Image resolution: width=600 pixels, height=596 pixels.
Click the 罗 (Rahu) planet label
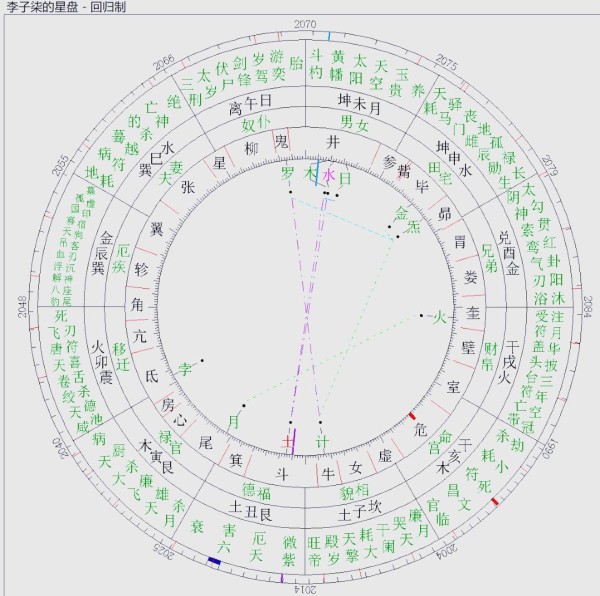pos(289,174)
